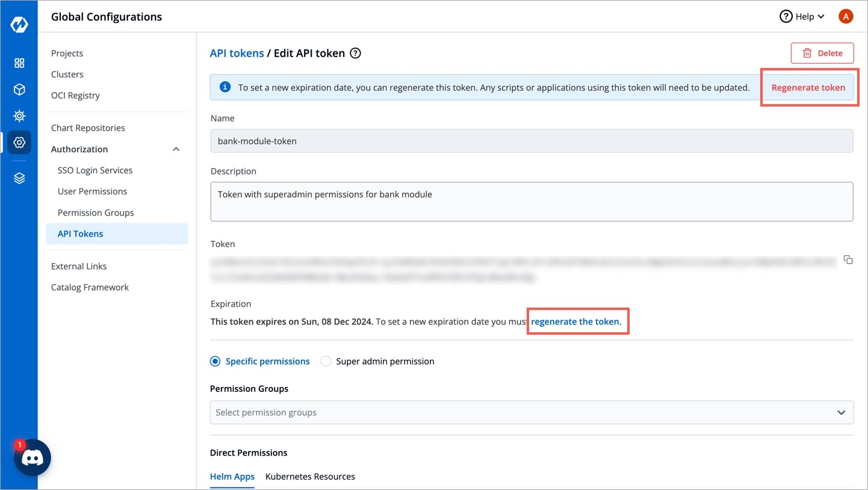Click the user avatar 'A'

pyautogui.click(x=846, y=17)
